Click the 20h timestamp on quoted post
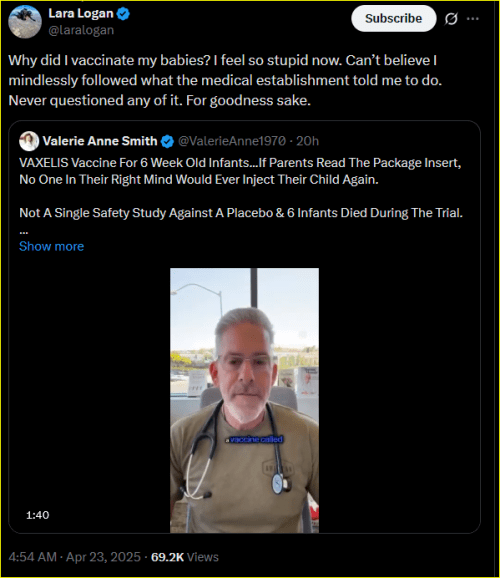The image size is (500, 578). point(308,141)
